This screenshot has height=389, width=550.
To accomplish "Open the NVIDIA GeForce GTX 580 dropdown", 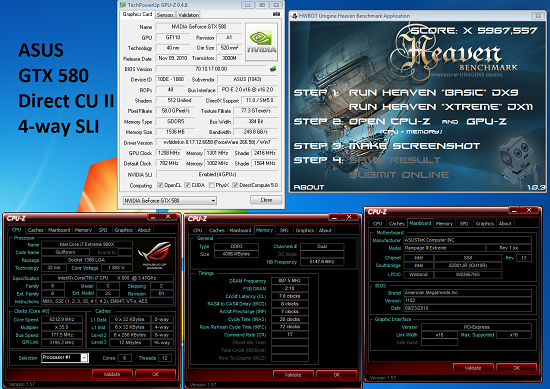I will pyautogui.click(x=170, y=201).
